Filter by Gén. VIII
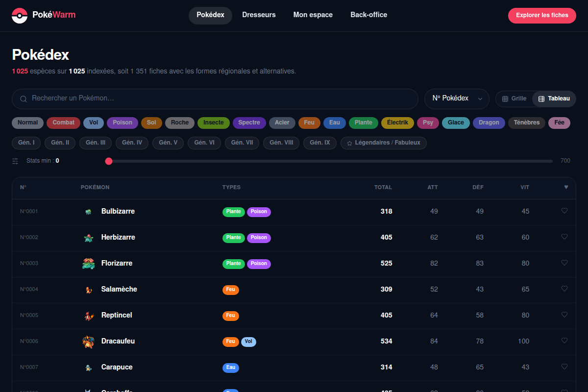588x392 pixels. [x=282, y=143]
